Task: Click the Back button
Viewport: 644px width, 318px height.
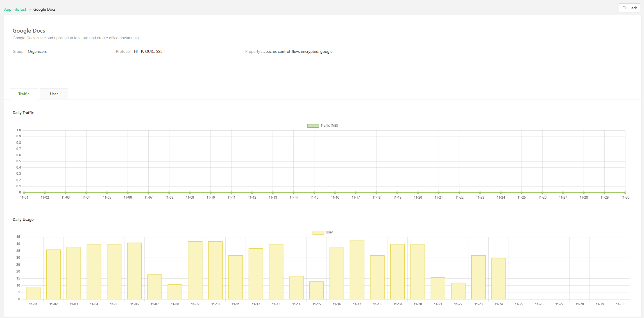Action: pos(629,8)
